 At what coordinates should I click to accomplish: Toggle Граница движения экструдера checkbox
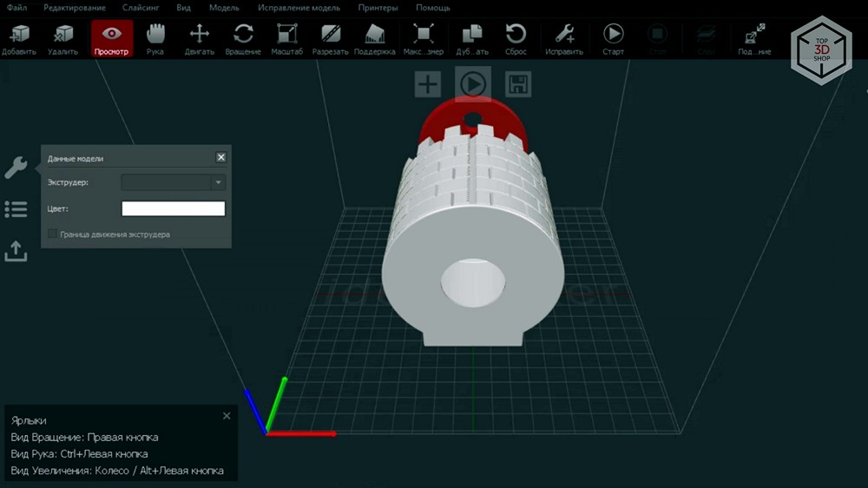point(53,234)
